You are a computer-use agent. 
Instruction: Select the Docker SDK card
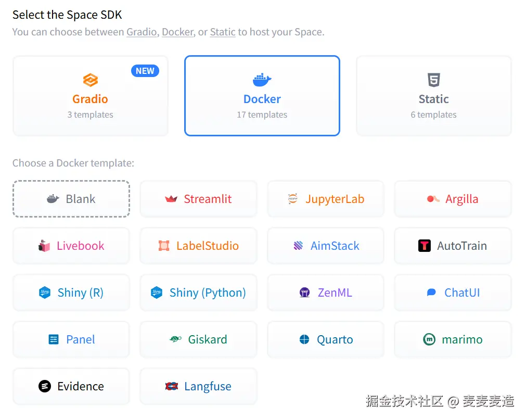pyautogui.click(x=262, y=96)
